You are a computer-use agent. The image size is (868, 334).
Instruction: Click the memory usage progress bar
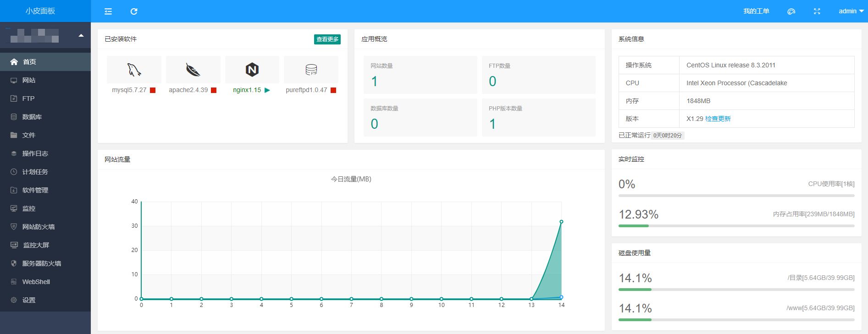point(736,226)
